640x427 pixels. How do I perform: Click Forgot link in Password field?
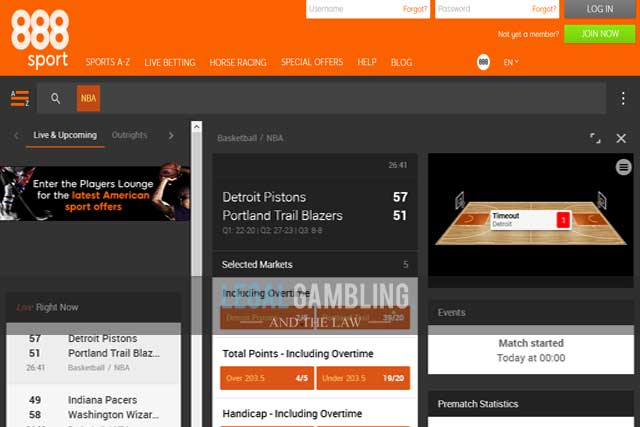[x=544, y=9]
